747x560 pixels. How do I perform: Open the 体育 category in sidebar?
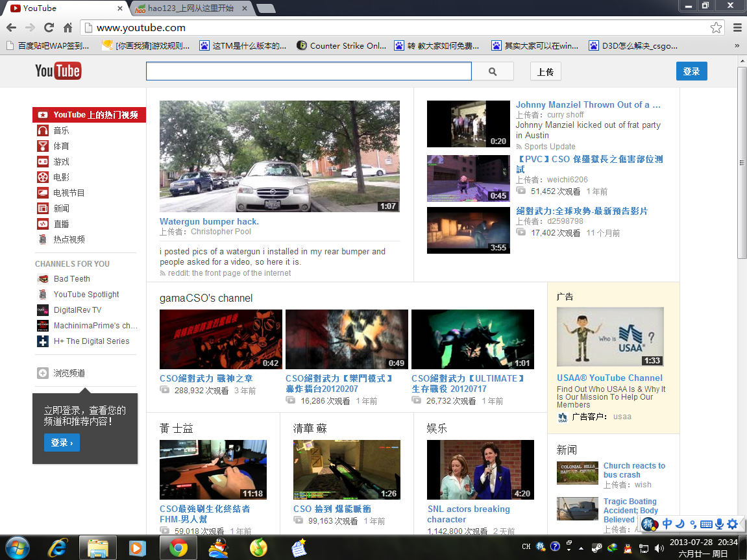pyautogui.click(x=61, y=146)
